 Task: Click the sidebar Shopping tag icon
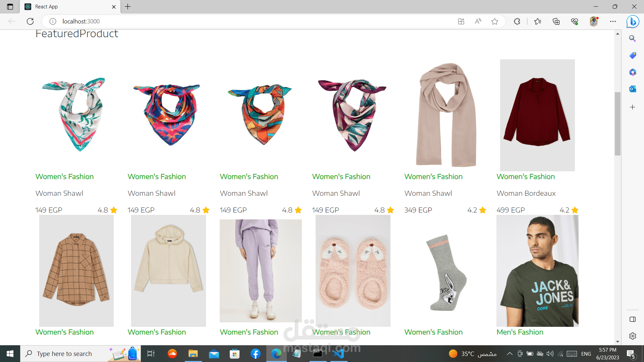point(633,55)
